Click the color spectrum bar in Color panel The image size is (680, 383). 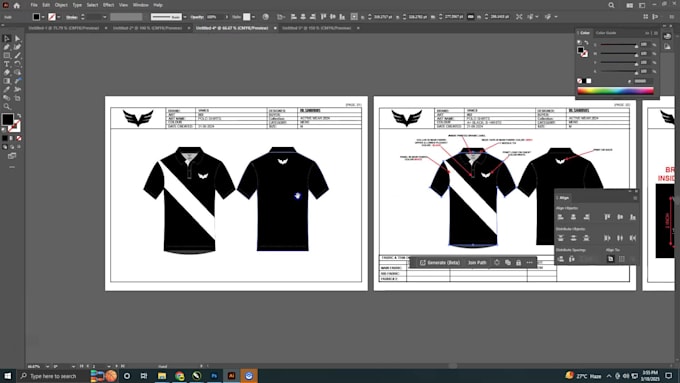point(615,91)
